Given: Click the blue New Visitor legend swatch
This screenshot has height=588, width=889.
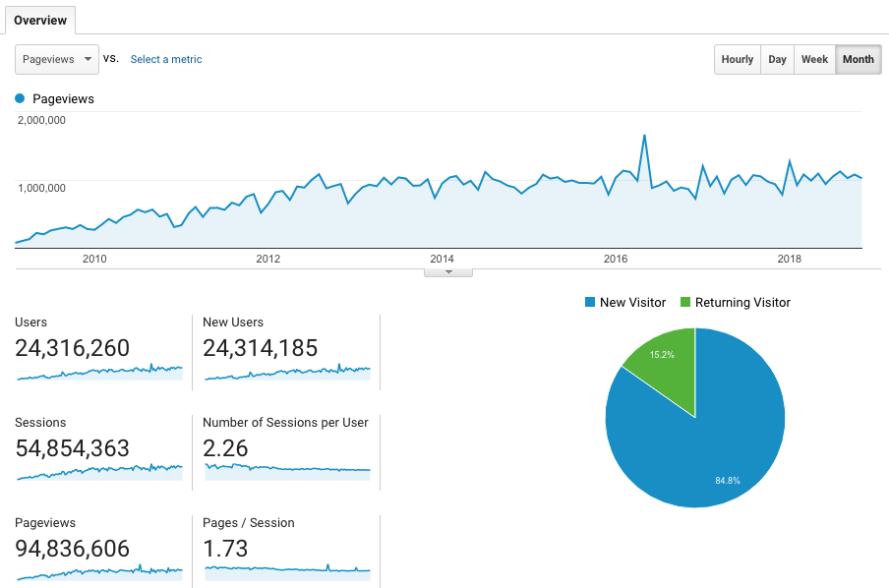Looking at the screenshot, I should coord(590,303).
